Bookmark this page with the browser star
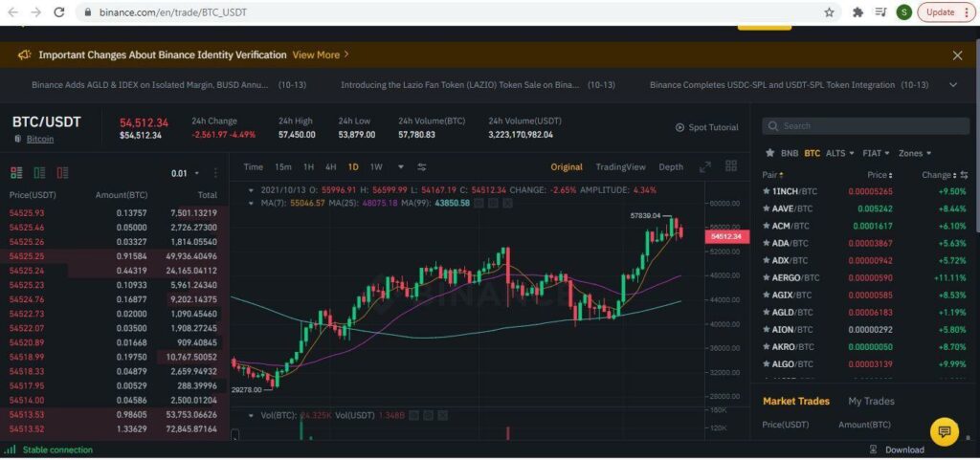Image resolution: width=980 pixels, height=460 pixels. pos(830,11)
